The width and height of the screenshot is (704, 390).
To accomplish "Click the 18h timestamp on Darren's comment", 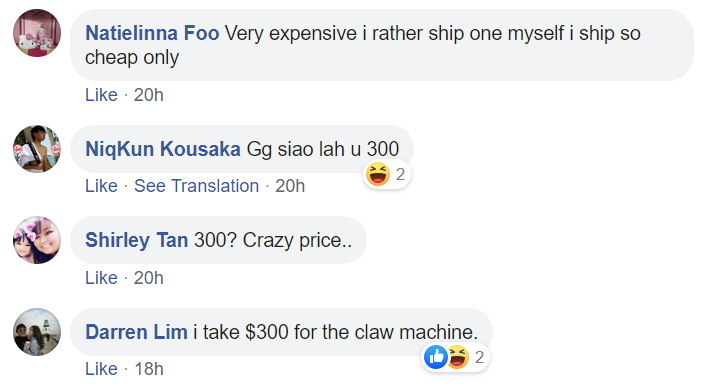I will coord(149,369).
